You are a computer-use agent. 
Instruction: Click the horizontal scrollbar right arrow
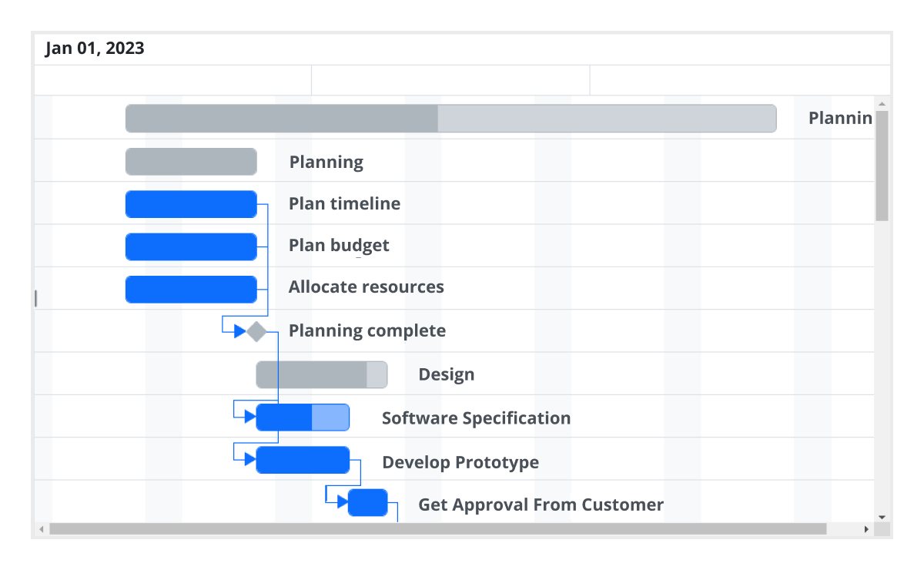point(866,529)
